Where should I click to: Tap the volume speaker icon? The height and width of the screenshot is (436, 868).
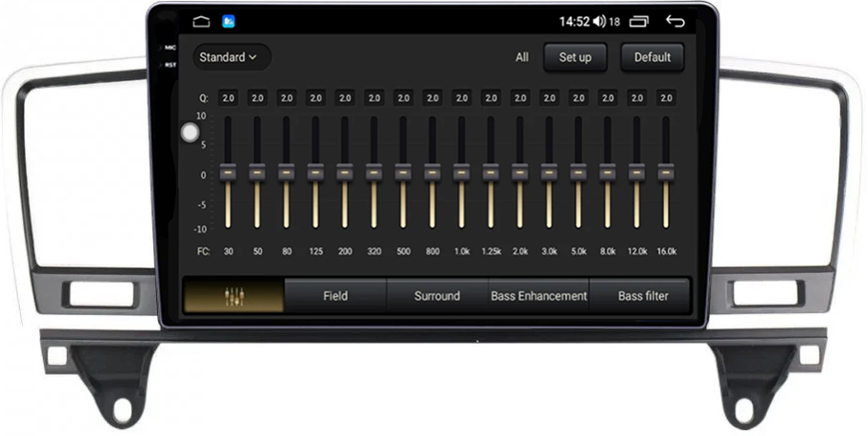598,21
